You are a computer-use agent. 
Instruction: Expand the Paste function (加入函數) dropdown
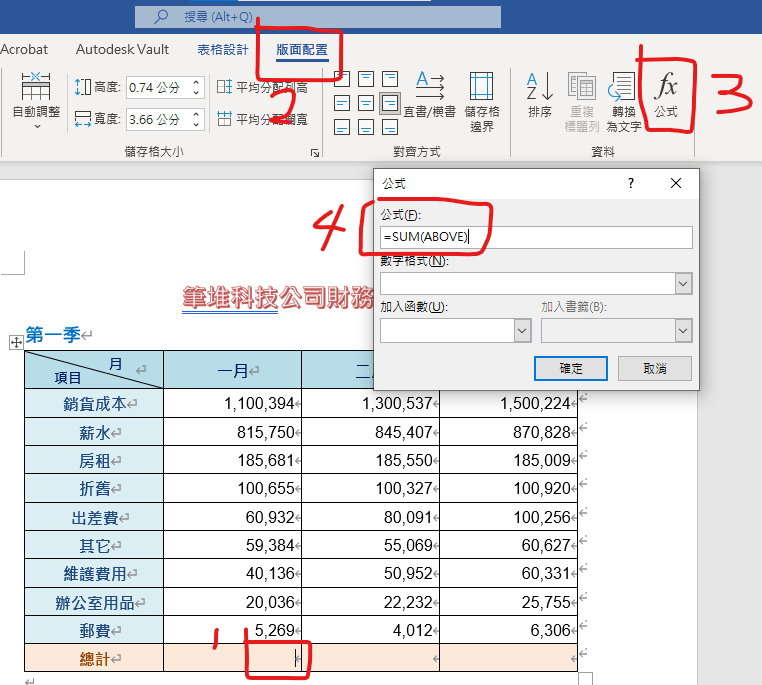click(x=522, y=331)
